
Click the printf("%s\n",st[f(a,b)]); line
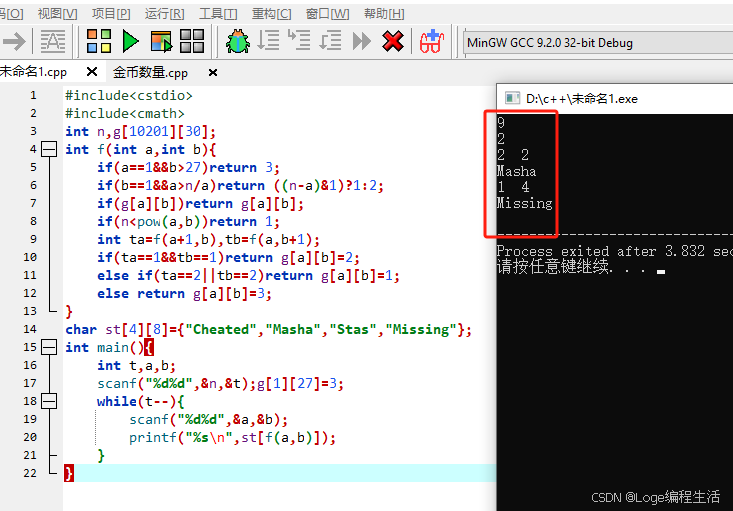click(232, 437)
